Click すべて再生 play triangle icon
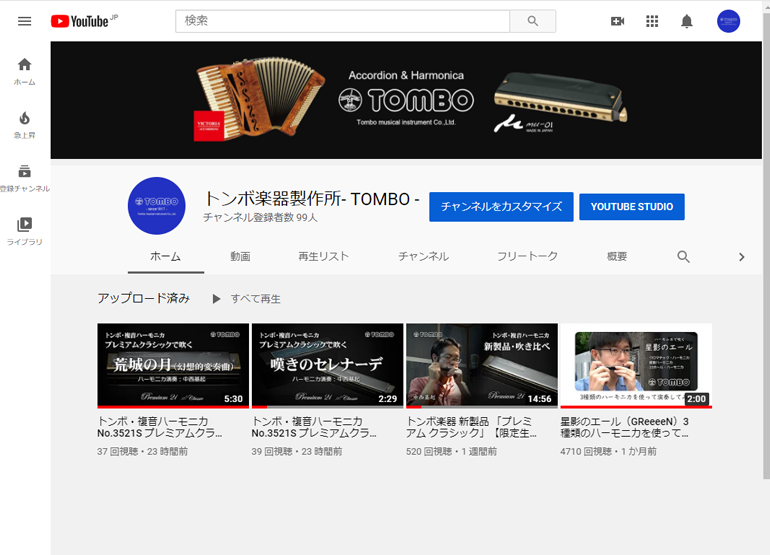Viewport: 770px width, 555px height. [x=216, y=299]
